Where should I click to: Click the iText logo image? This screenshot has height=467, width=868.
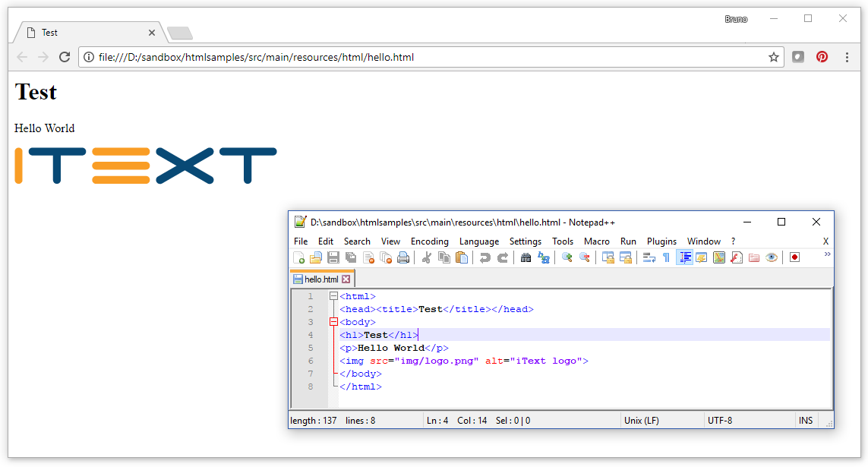click(146, 166)
